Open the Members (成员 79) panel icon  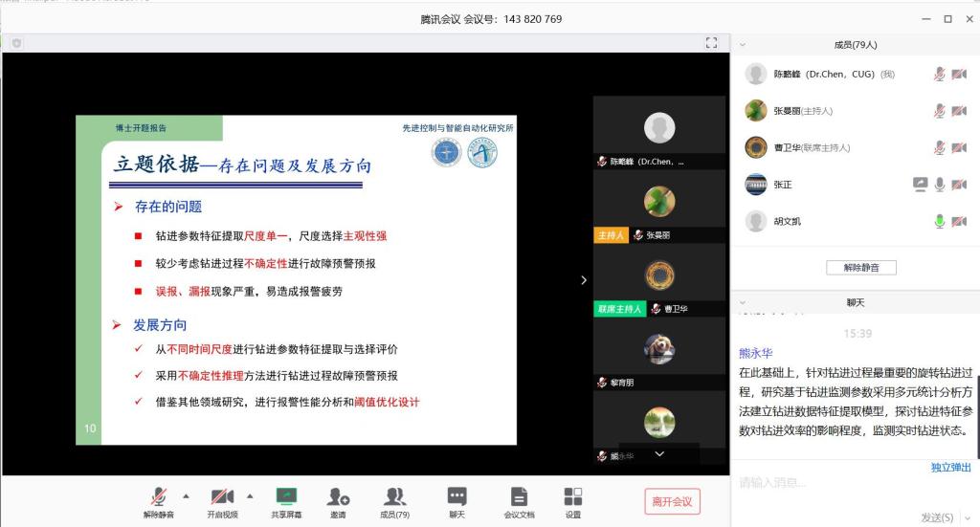click(x=394, y=497)
